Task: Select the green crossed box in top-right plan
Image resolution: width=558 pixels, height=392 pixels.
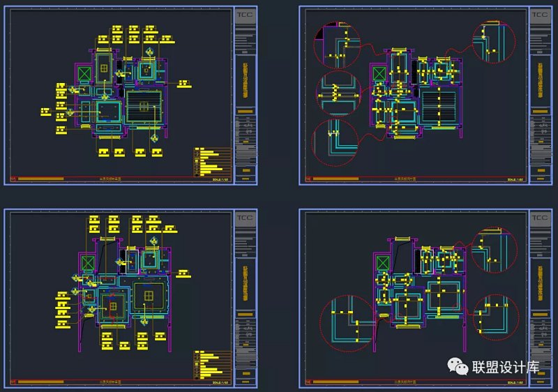Action: (377, 74)
